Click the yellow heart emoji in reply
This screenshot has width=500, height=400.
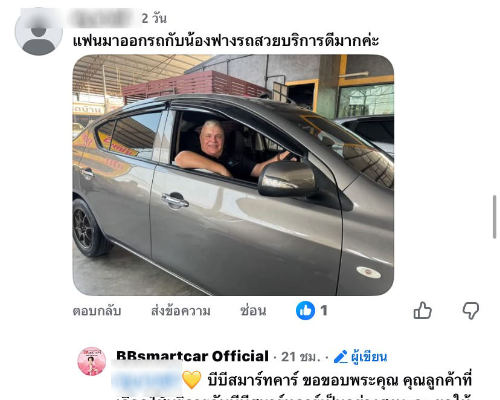[192, 380]
